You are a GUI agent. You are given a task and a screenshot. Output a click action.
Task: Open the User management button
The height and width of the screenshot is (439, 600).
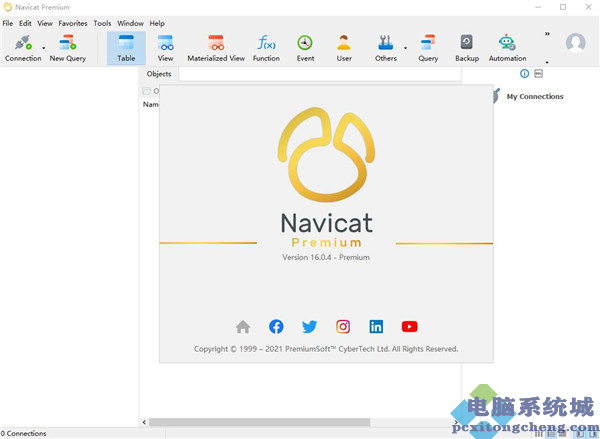point(344,48)
